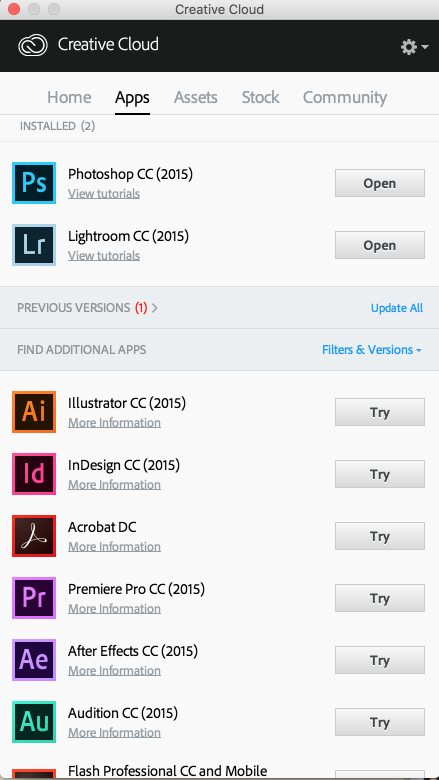This screenshot has height=780, width=439.
Task: Go to the Stock tab
Action: click(261, 97)
